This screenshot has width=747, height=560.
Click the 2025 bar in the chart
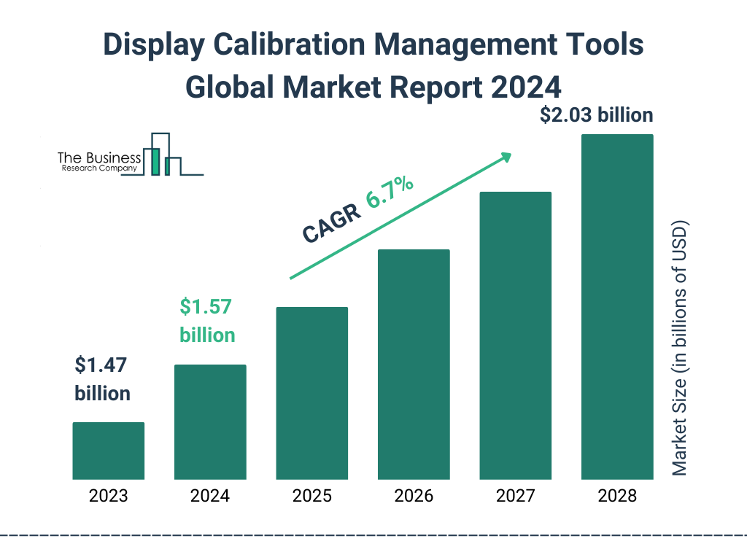pos(311,393)
